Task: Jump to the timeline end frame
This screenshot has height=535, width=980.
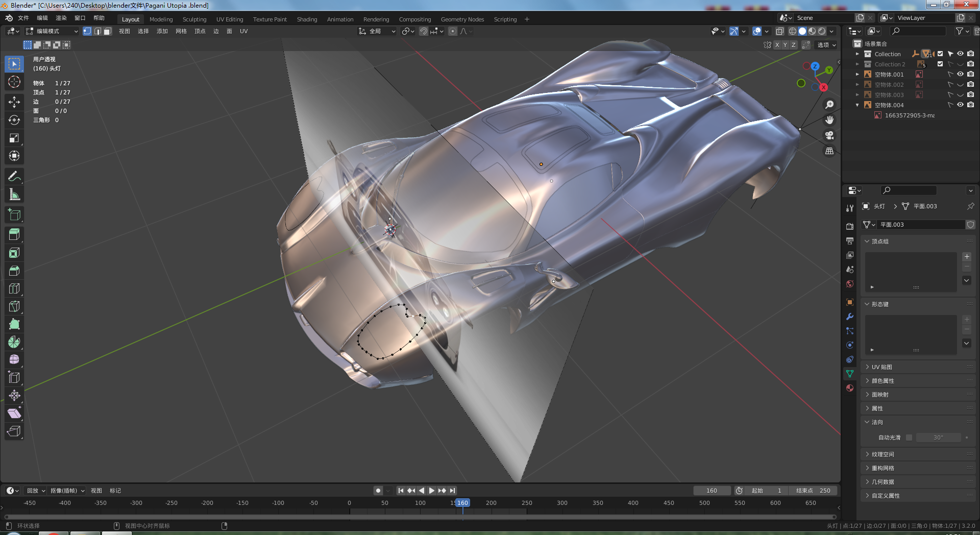Action: [x=452, y=491]
